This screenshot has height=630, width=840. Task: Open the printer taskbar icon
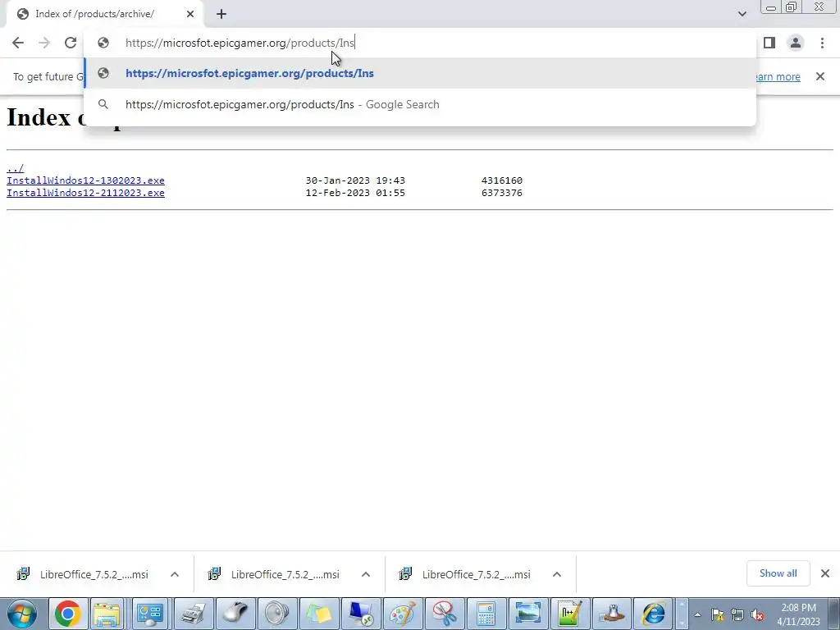pos(193,614)
